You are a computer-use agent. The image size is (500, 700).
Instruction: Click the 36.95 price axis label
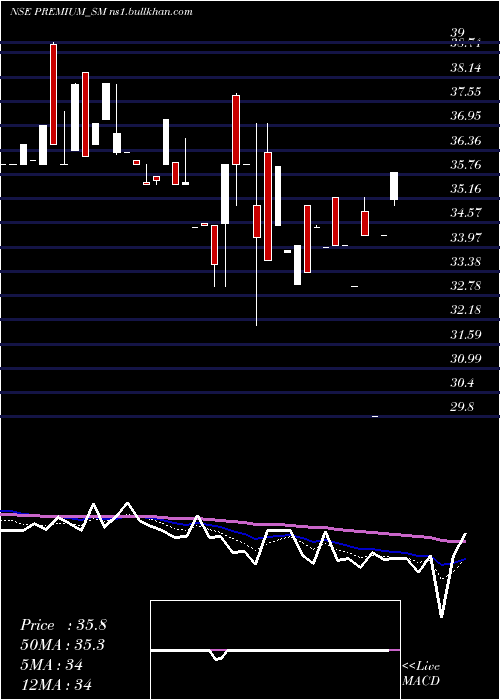coord(466,116)
